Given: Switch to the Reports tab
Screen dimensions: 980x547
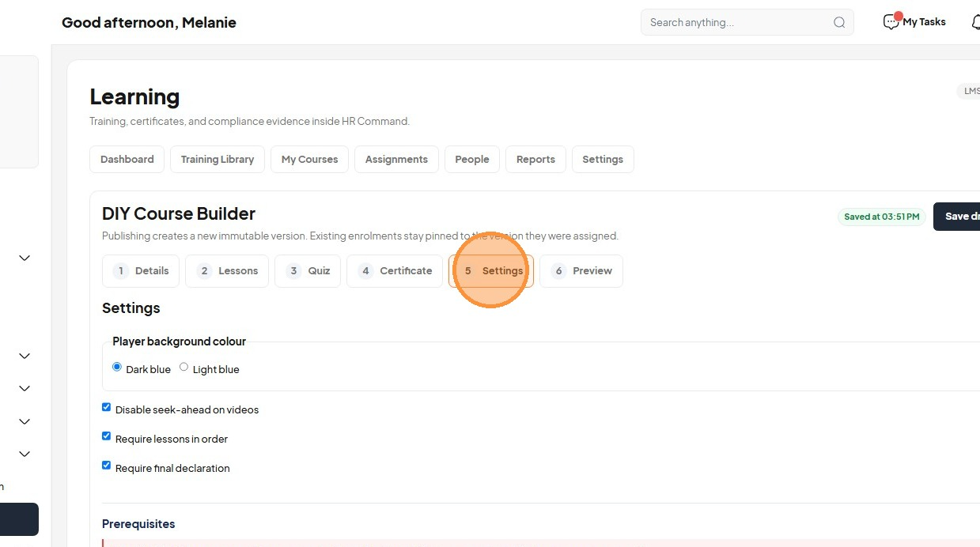Looking at the screenshot, I should pyautogui.click(x=535, y=159).
